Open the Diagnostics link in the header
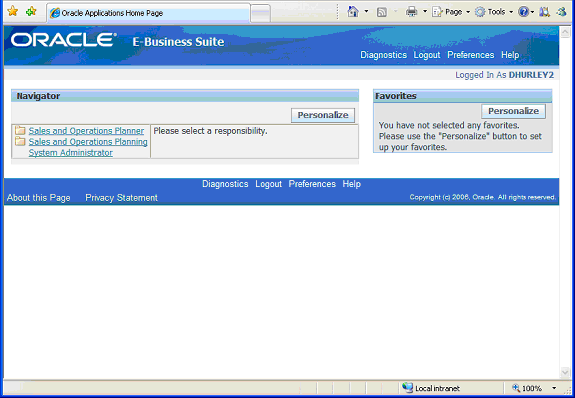 383,55
